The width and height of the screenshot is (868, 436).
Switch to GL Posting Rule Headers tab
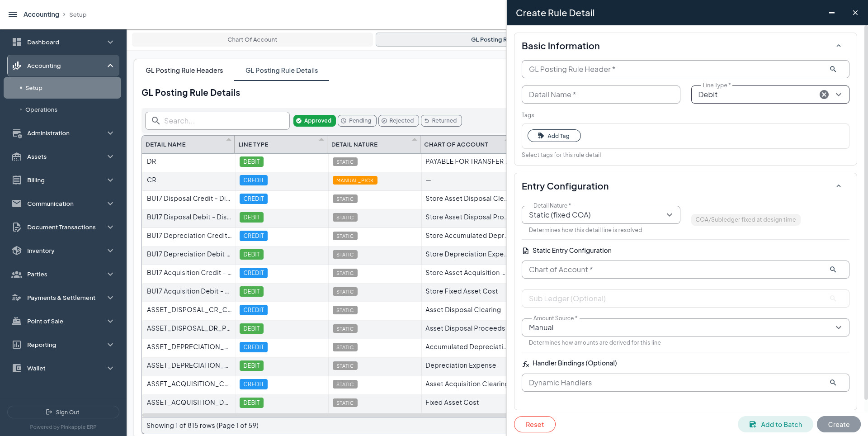[184, 71]
